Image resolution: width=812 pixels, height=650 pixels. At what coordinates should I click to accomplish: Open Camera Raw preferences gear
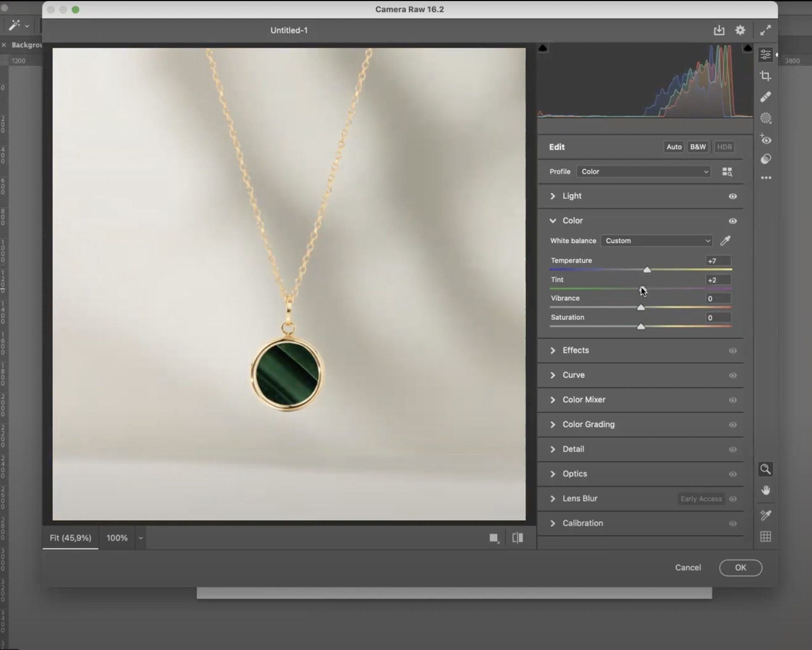(x=740, y=30)
